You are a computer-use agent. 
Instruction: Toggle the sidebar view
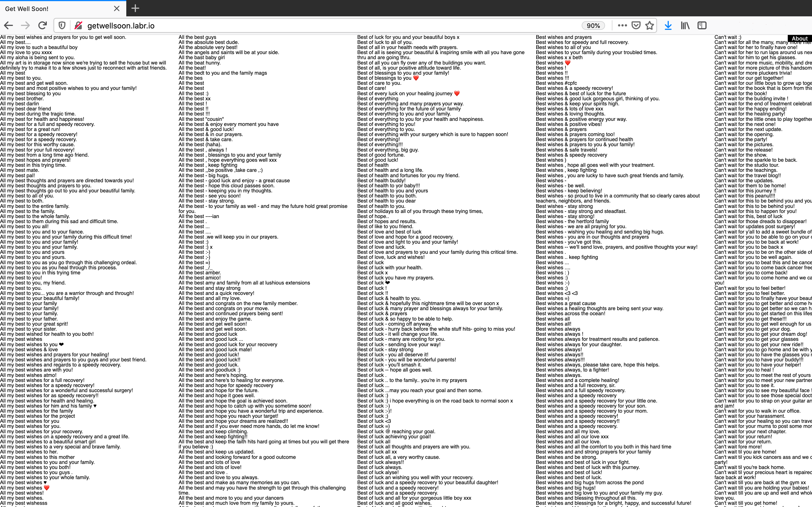click(702, 25)
